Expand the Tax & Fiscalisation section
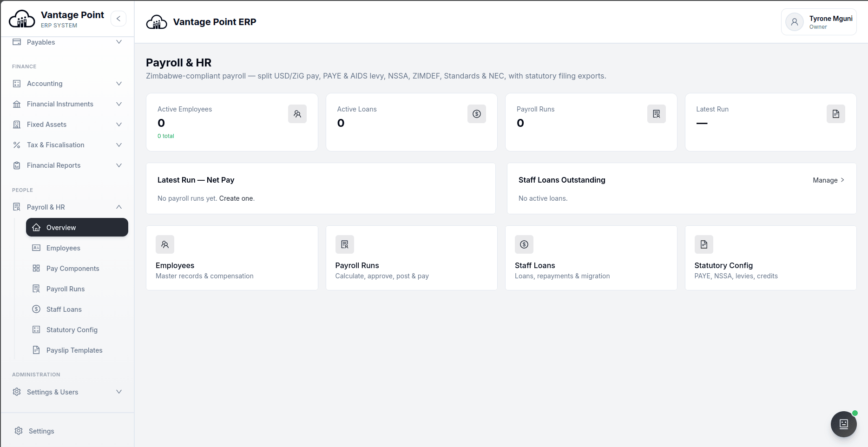Viewport: 868px width, 447px height. coord(67,145)
